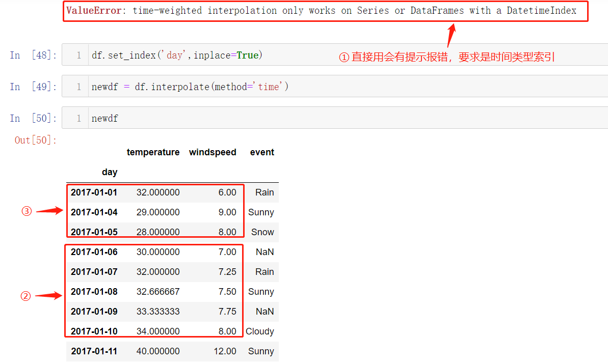Click event Sunny in 2017-01-04 row
The image size is (608, 364).
tap(261, 212)
